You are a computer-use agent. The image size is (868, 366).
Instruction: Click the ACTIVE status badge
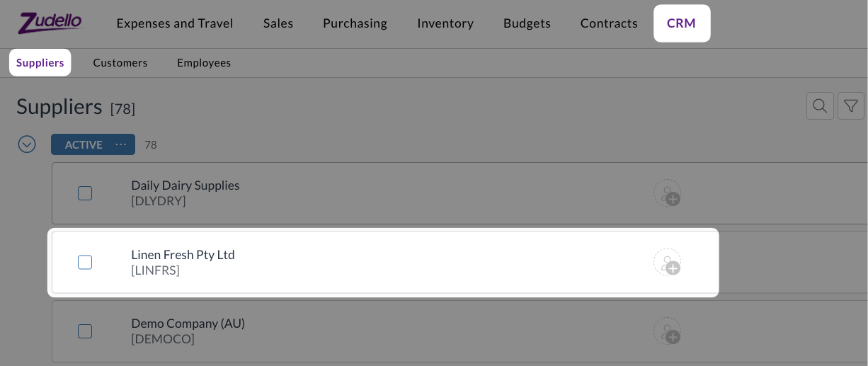click(x=84, y=144)
